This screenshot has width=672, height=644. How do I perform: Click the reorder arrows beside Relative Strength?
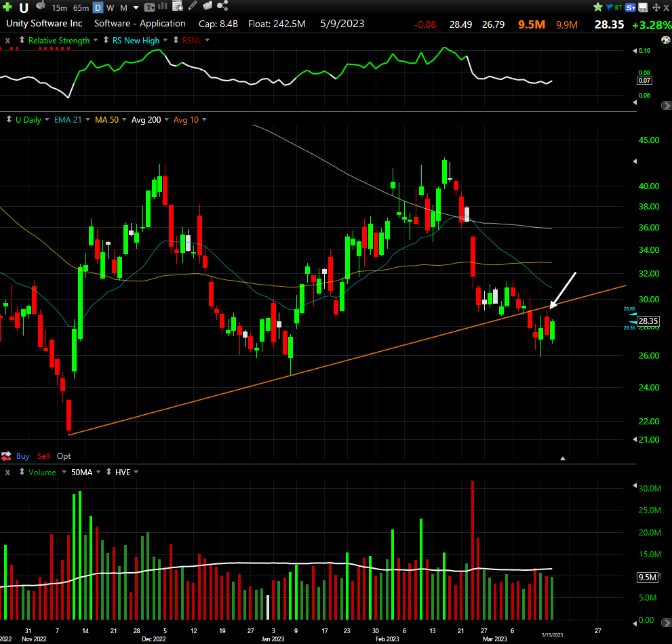click(x=22, y=40)
